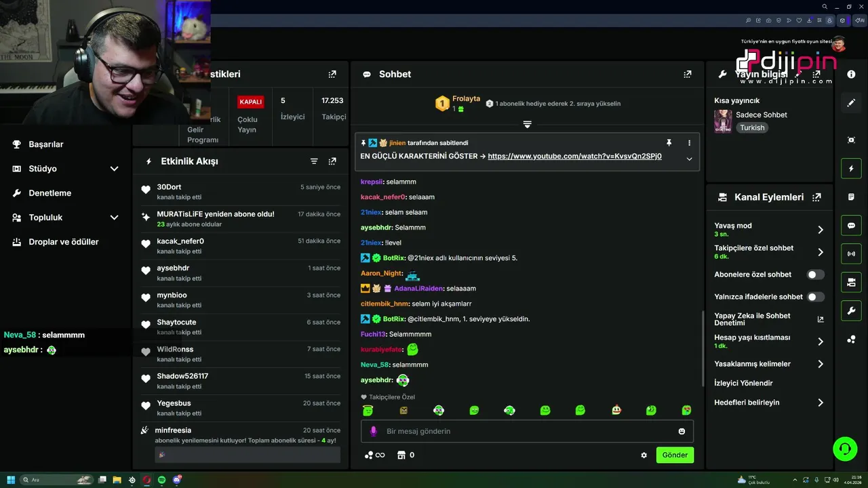The height and width of the screenshot is (488, 868).
Task: Click the camera channel actions icon in toolbar
Action: pos(851,282)
